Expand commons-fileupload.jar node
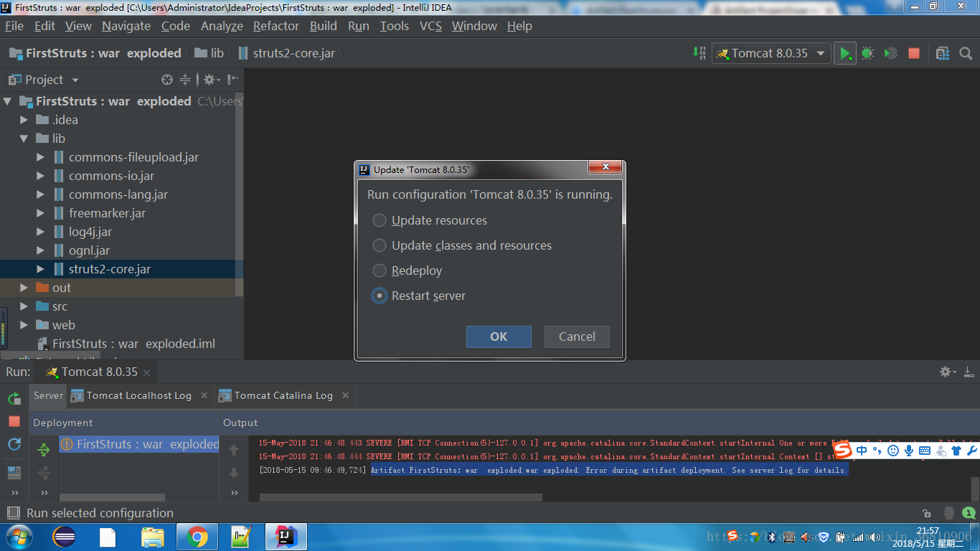This screenshot has width=980, height=551. [40, 157]
